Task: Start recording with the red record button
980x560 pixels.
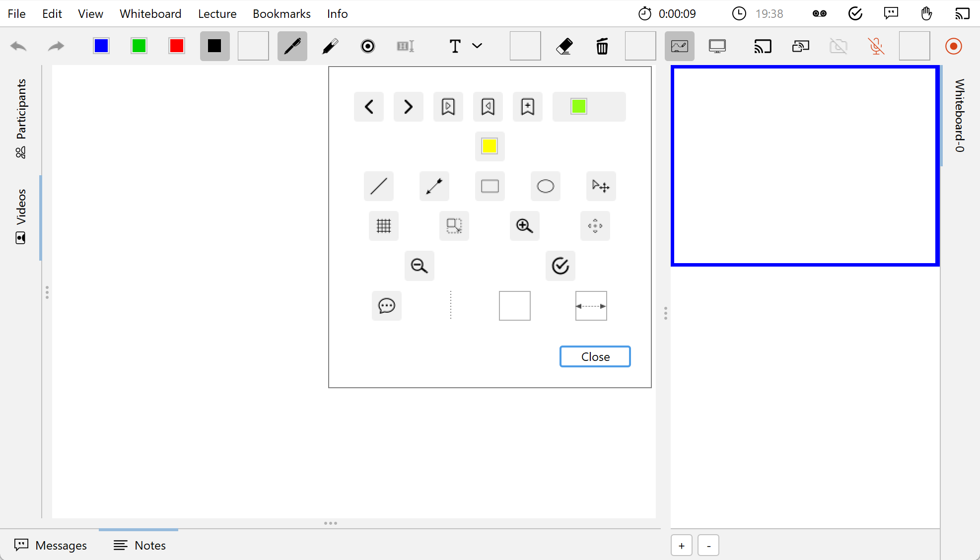Action: click(x=953, y=46)
